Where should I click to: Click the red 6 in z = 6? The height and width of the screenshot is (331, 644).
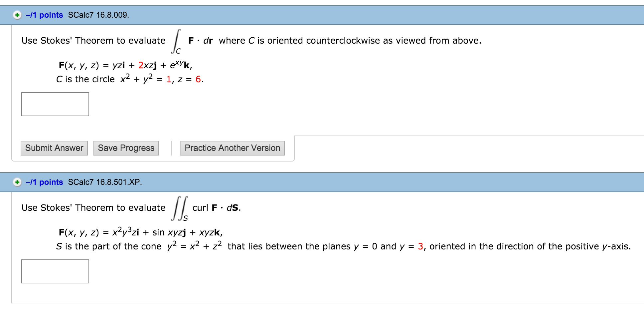[x=198, y=79]
